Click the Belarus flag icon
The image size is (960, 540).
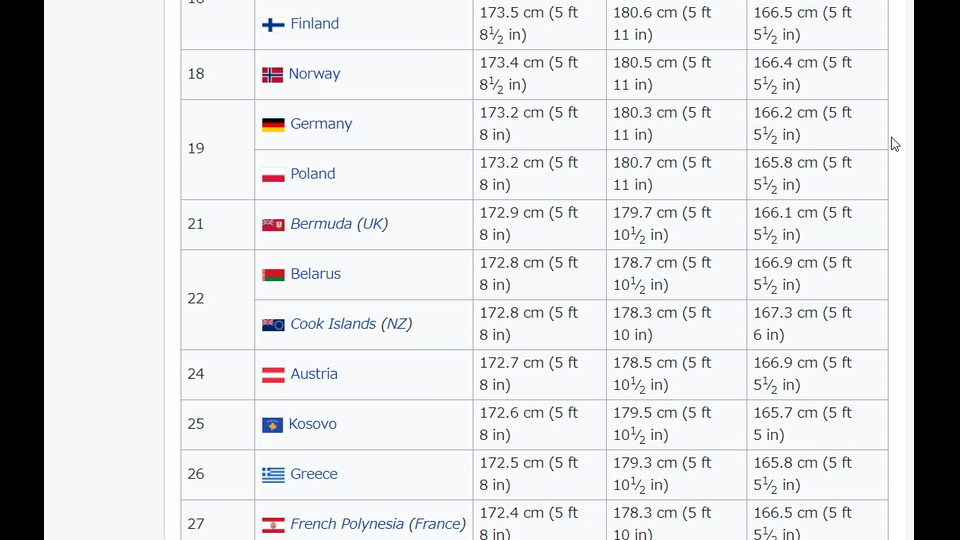pos(273,275)
